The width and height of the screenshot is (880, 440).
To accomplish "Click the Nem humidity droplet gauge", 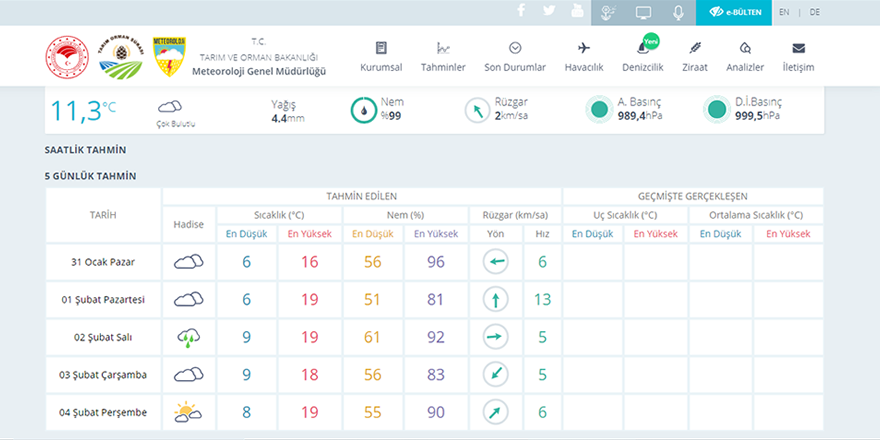I will 364,110.
